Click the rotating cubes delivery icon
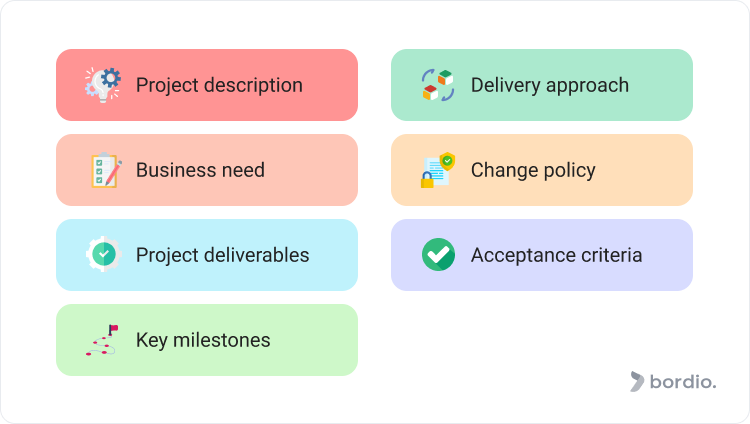The width and height of the screenshot is (750, 424). coord(438,85)
